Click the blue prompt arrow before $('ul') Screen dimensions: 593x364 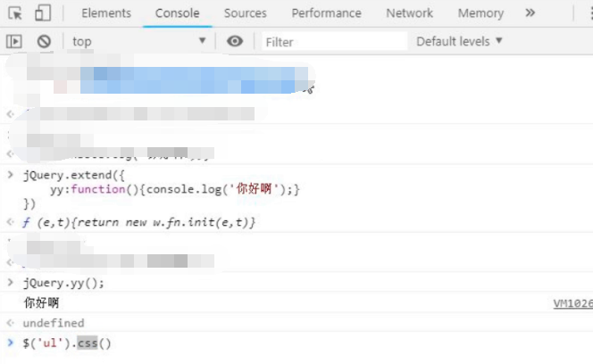coord(10,343)
